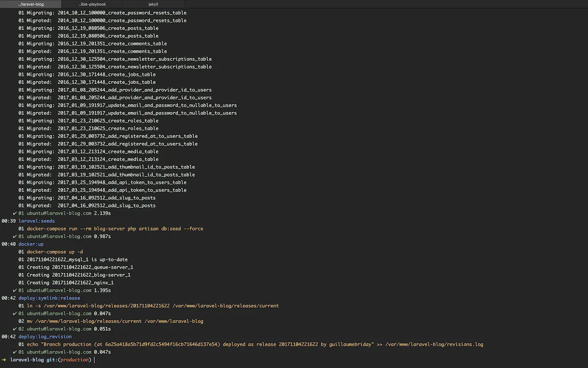
Task: Select the Migrating create_media_table line
Action: [x=89, y=152]
